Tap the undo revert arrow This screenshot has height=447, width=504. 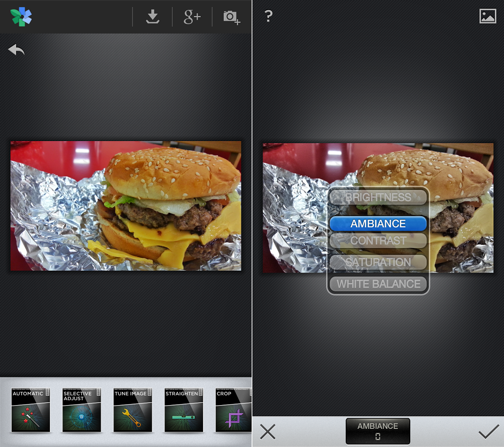click(x=16, y=50)
